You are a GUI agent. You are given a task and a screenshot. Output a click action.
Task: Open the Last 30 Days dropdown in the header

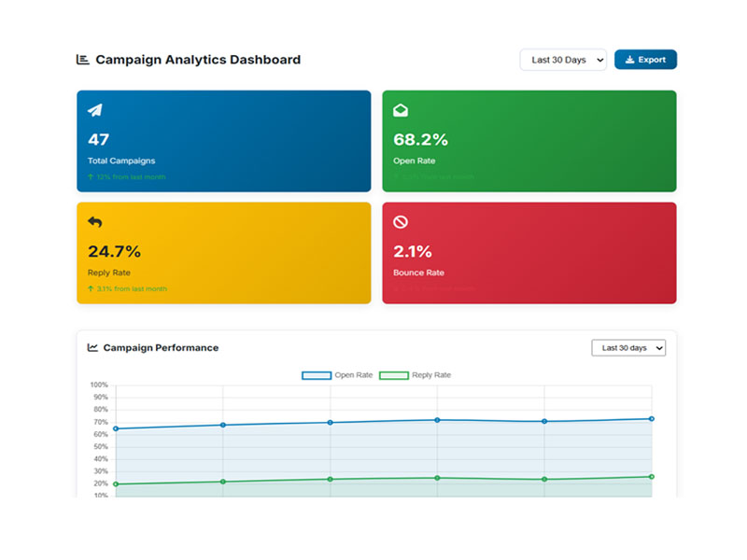563,59
